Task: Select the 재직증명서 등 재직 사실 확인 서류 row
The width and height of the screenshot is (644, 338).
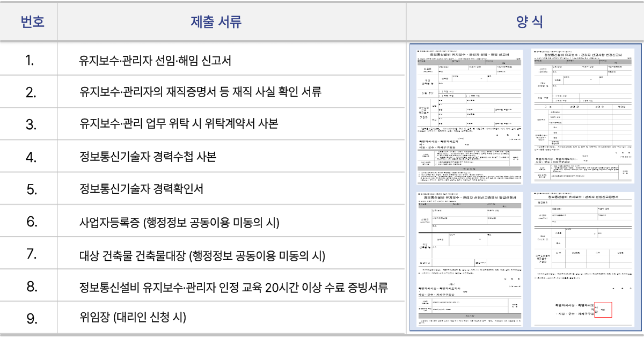Action: [x=200, y=92]
